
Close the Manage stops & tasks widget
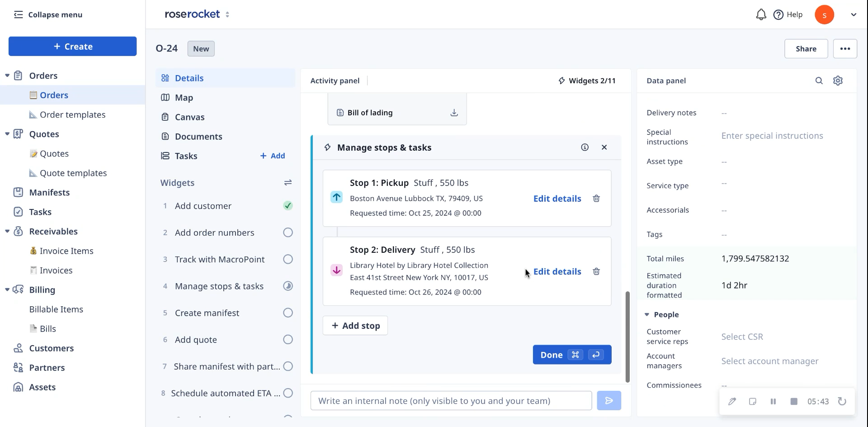pyautogui.click(x=604, y=147)
